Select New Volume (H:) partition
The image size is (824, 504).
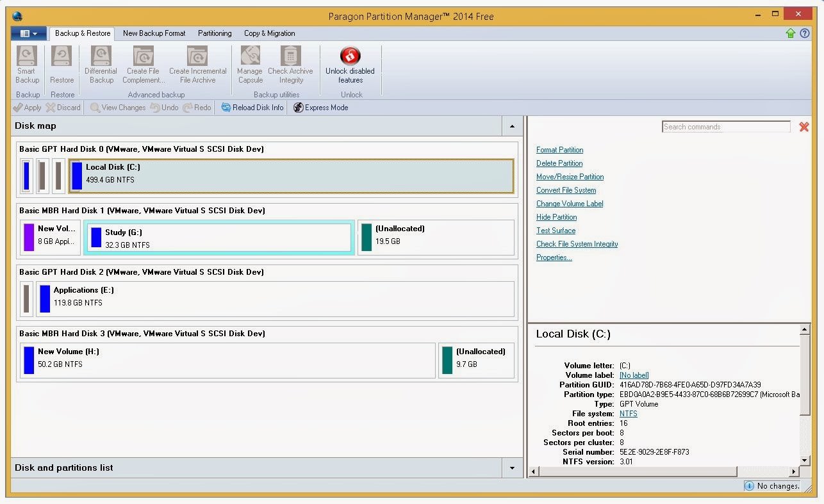click(227, 361)
